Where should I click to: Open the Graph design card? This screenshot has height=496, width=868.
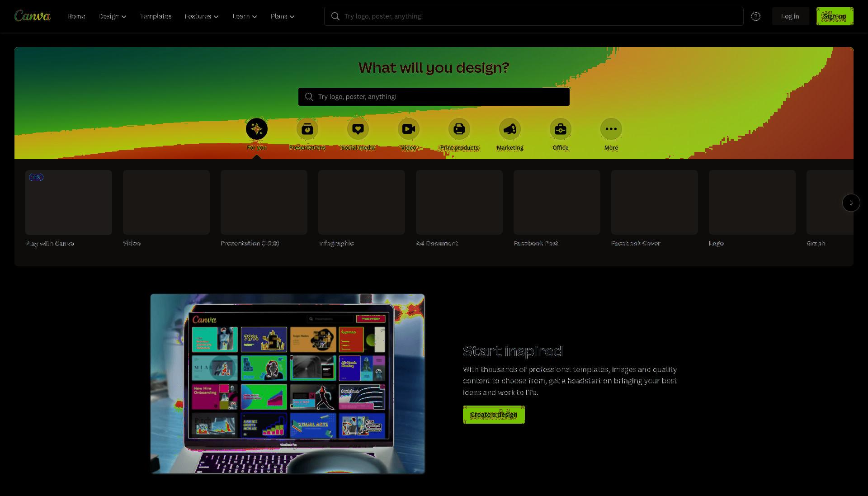[830, 202]
